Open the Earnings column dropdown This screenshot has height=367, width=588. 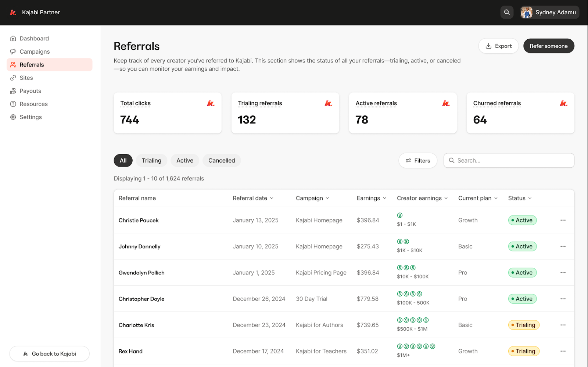[x=372, y=198]
